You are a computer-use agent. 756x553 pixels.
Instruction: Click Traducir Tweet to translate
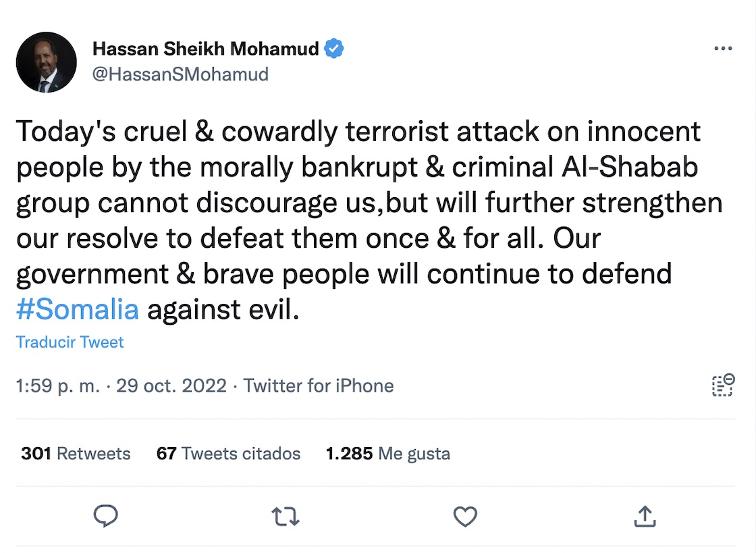coord(70,342)
